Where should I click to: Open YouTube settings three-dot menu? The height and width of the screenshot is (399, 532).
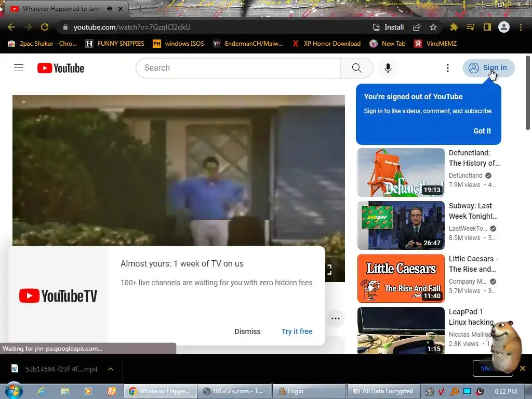click(x=448, y=68)
